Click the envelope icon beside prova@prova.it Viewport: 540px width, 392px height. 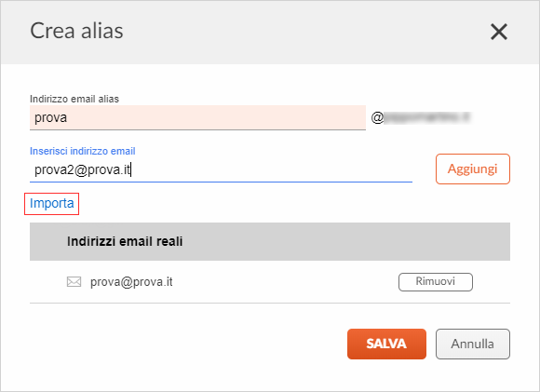(74, 282)
